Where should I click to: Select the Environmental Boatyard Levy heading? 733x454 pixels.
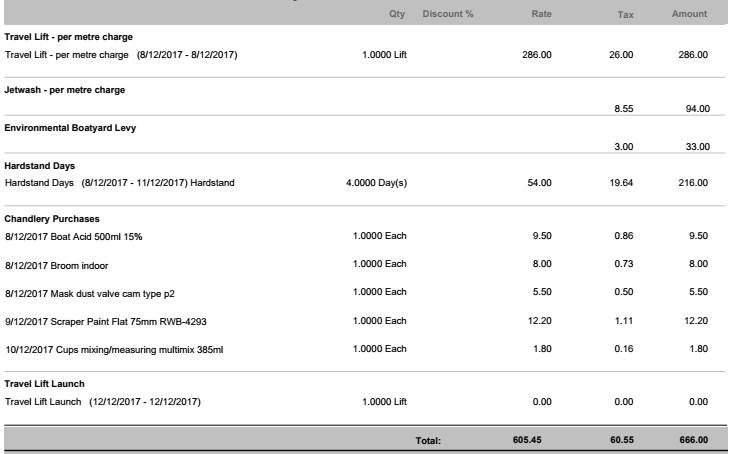coord(69,128)
